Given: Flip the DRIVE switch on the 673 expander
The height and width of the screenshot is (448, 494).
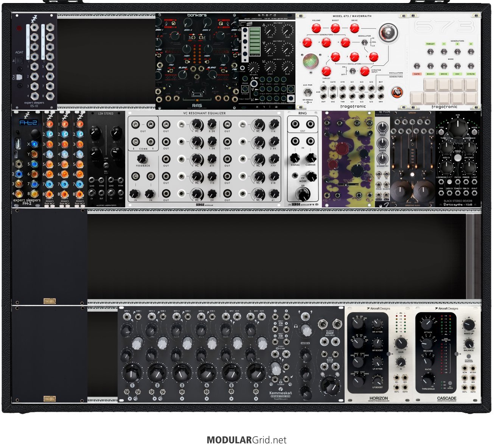Looking at the screenshot, I should [x=444, y=66].
